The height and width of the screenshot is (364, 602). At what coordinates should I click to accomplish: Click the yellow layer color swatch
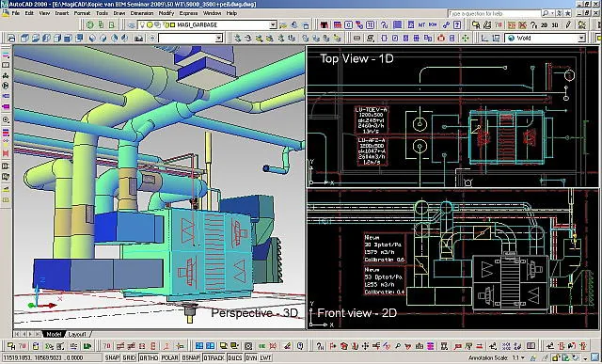[x=173, y=25]
